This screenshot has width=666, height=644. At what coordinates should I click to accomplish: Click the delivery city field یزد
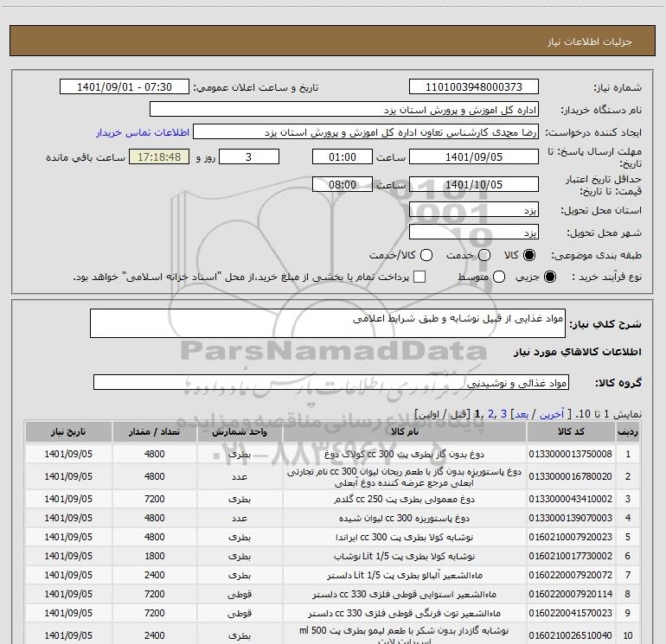(x=474, y=233)
